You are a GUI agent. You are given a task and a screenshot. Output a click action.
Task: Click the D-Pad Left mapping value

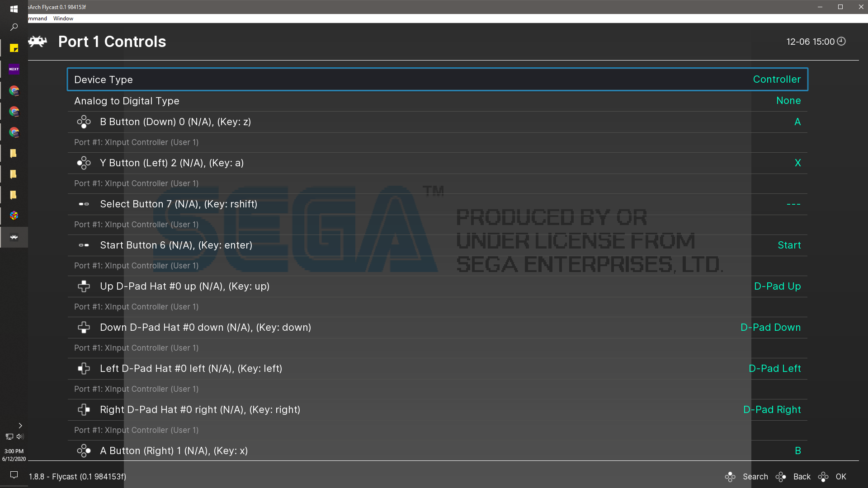(x=775, y=369)
